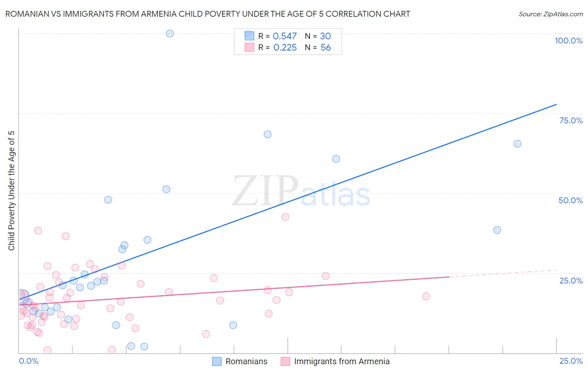
Task: Click the 75.0% y-axis label
Action: [570, 120]
